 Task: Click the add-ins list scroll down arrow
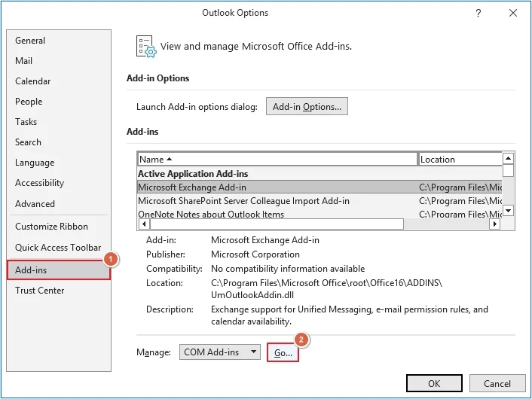pos(508,211)
